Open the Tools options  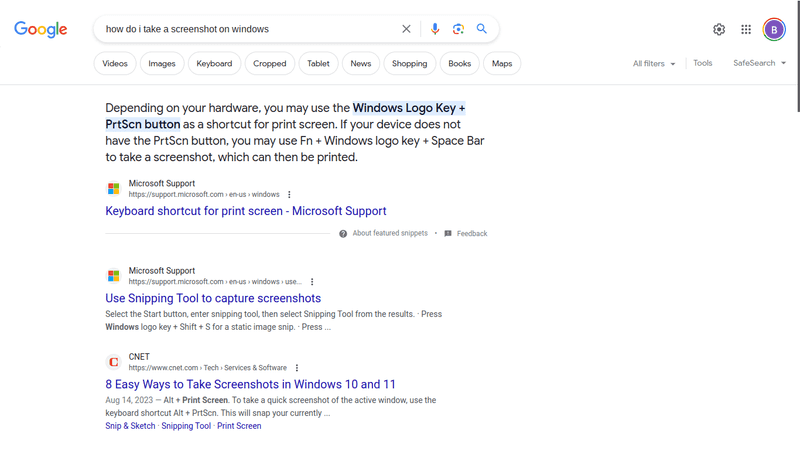[x=703, y=63]
